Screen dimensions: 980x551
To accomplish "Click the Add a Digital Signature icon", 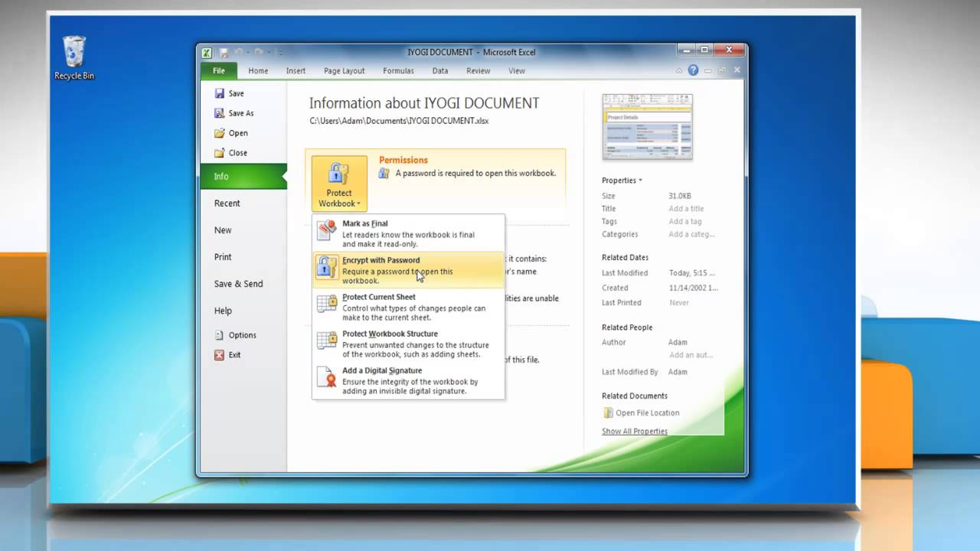I will pos(327,378).
